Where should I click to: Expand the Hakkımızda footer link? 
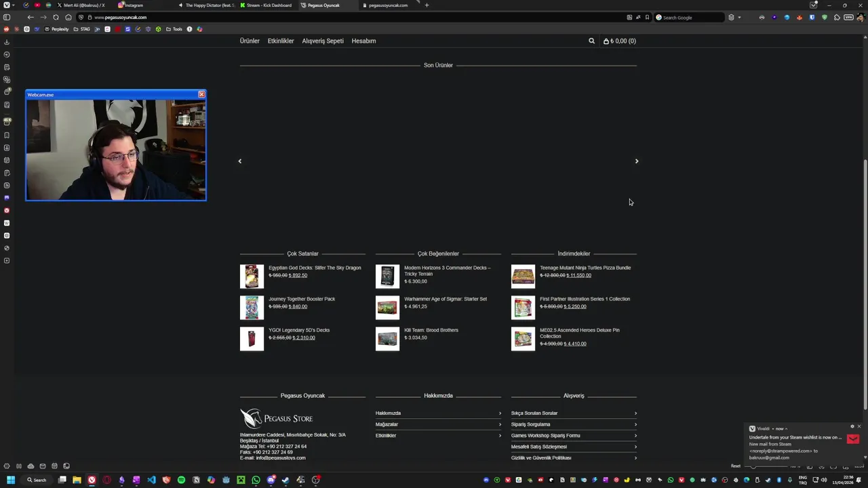pos(438,413)
